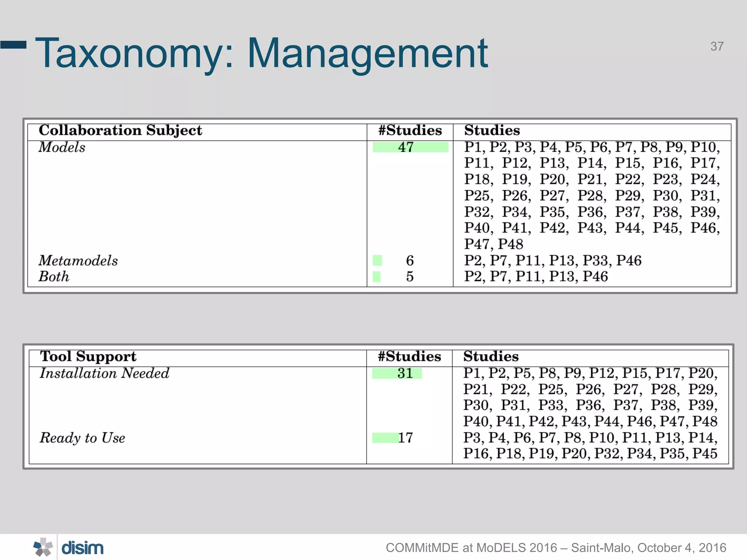Click the small green bar for Both
Viewport: 747px width, 560px height.
click(x=377, y=277)
